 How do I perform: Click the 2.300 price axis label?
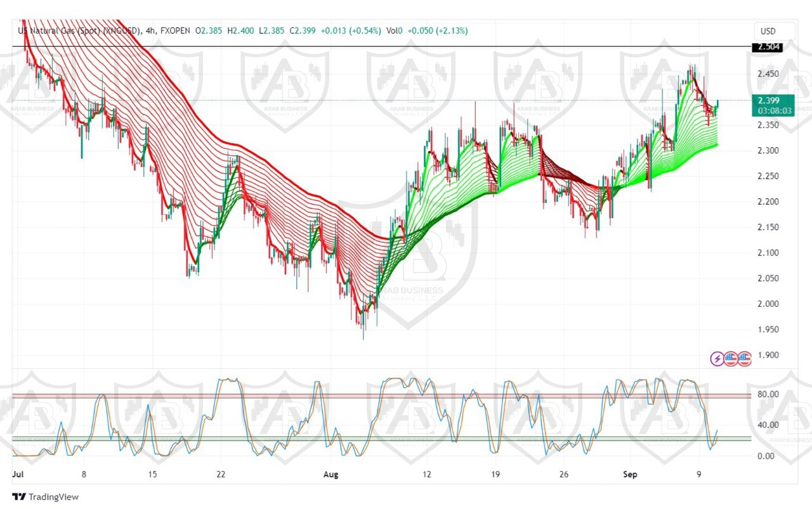(769, 151)
